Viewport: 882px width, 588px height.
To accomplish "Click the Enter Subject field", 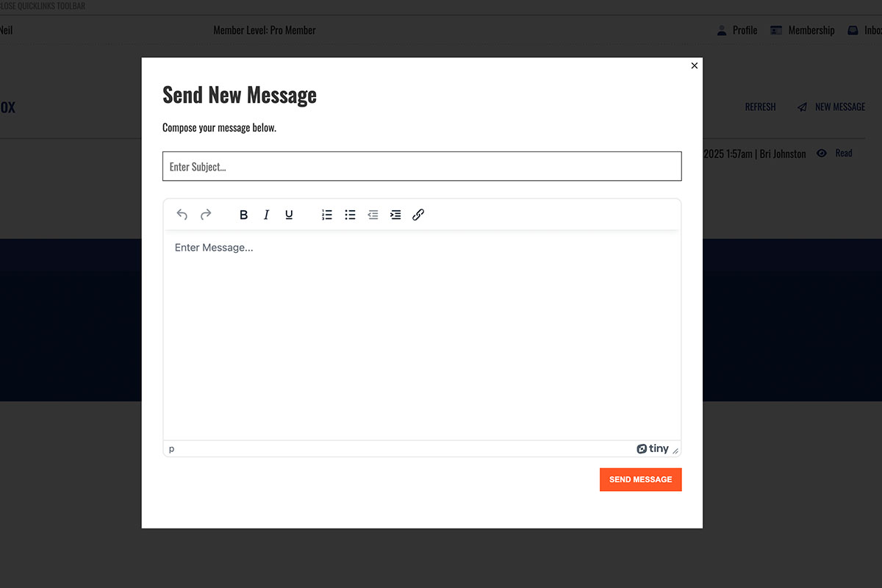I will pos(422,166).
